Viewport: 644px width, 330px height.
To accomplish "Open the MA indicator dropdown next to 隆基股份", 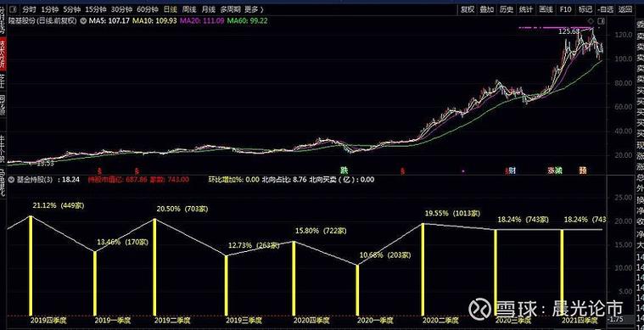I will [84, 20].
